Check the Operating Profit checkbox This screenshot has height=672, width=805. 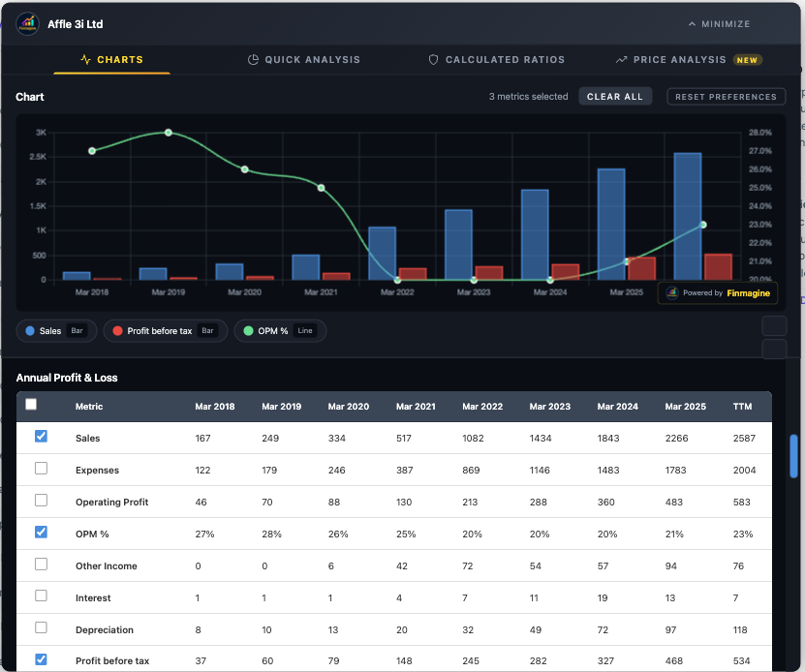(41, 501)
